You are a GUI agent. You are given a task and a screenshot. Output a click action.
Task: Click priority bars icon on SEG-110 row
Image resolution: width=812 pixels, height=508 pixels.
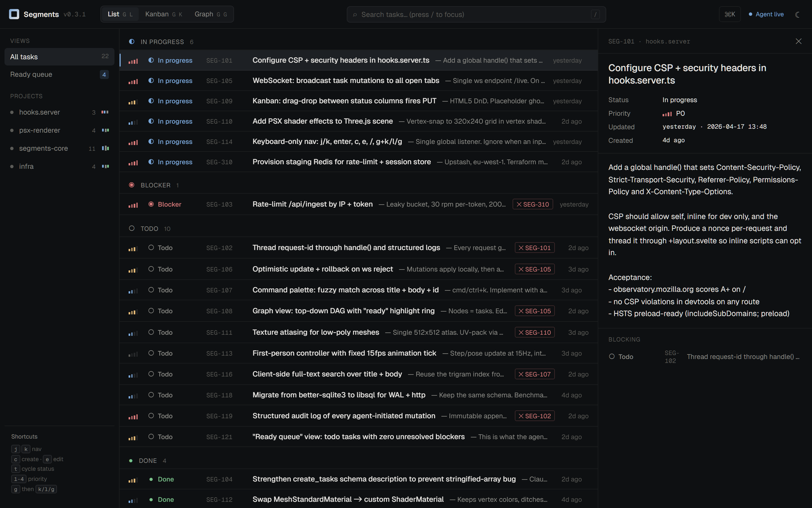tap(133, 122)
